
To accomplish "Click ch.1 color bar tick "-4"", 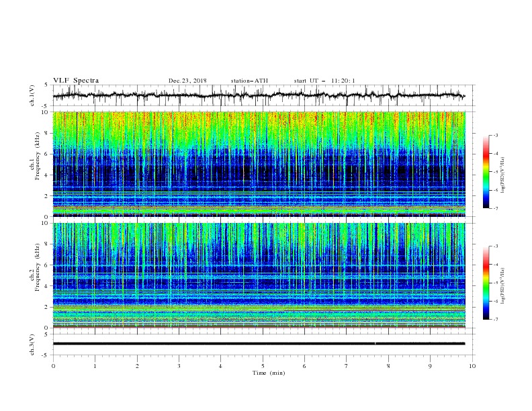I will (x=496, y=154).
